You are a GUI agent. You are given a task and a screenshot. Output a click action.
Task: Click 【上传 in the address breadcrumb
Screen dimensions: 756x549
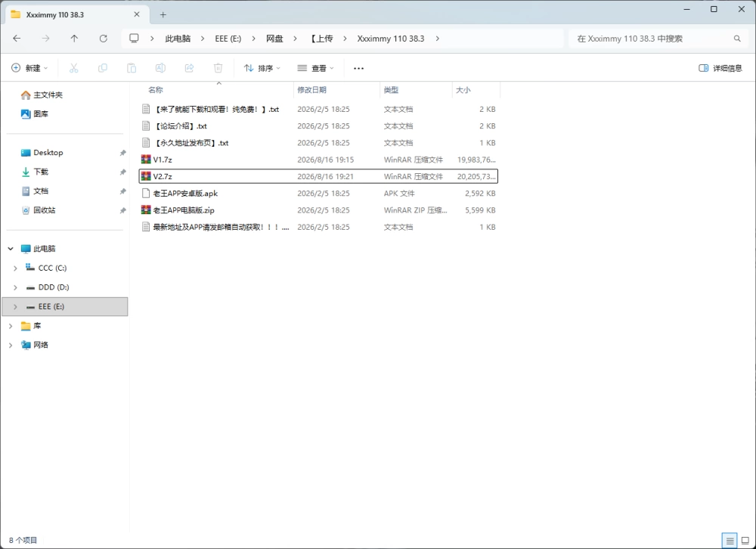(321, 39)
